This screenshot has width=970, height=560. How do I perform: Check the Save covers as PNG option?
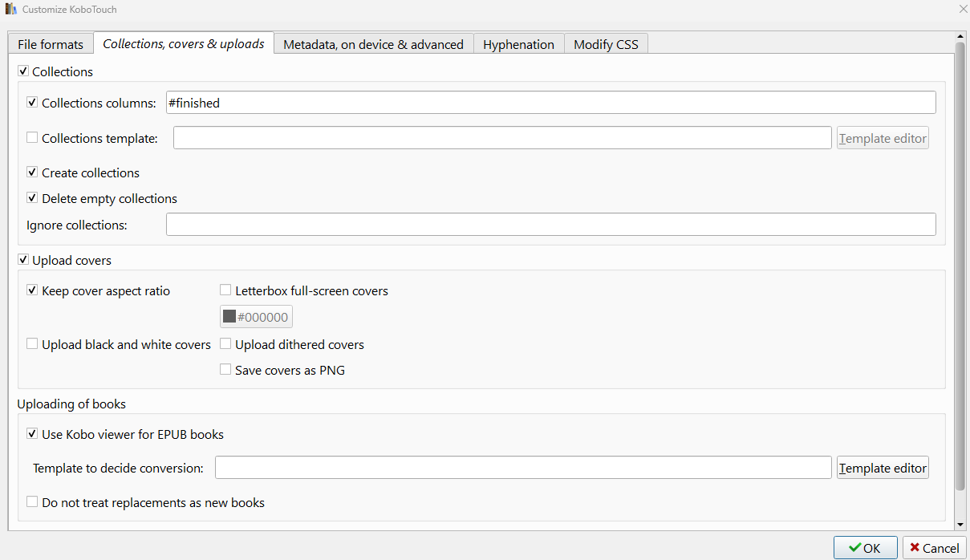225,370
